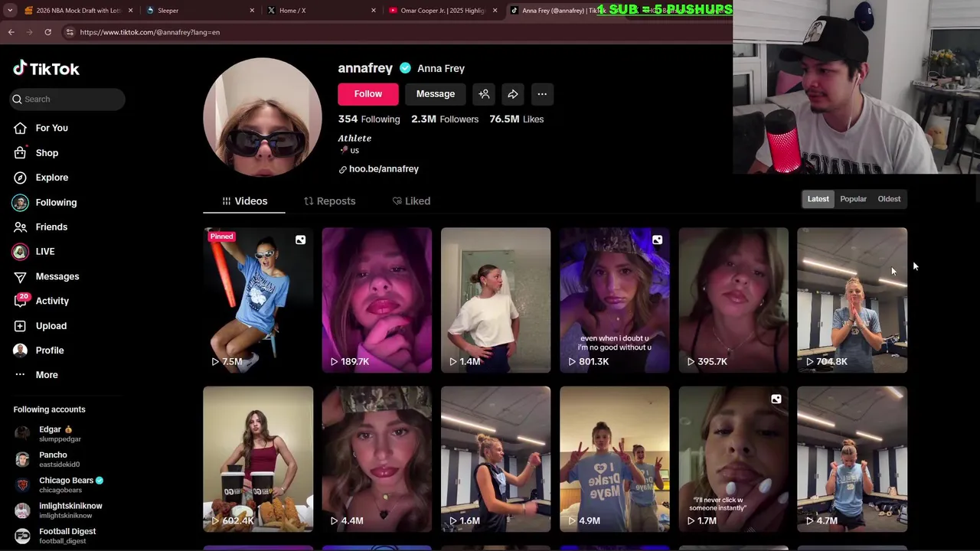The image size is (980, 551).
Task: Select the Oldest sort option
Action: [889, 199]
